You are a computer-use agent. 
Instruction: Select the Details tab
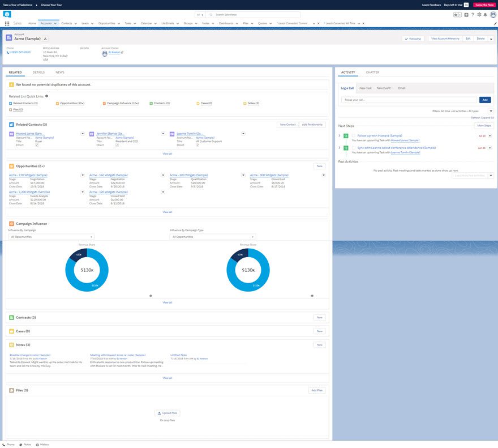pyautogui.click(x=38, y=72)
